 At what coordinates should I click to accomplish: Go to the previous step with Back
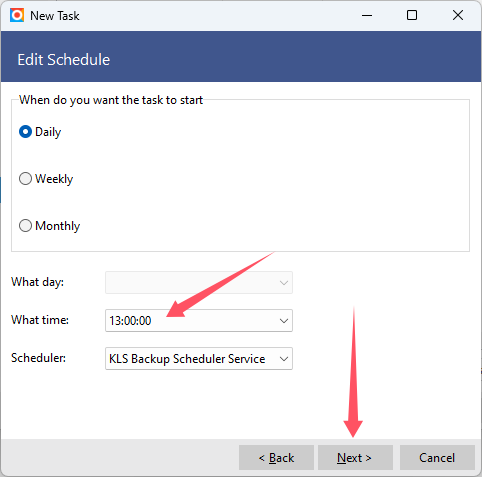pyautogui.click(x=276, y=458)
